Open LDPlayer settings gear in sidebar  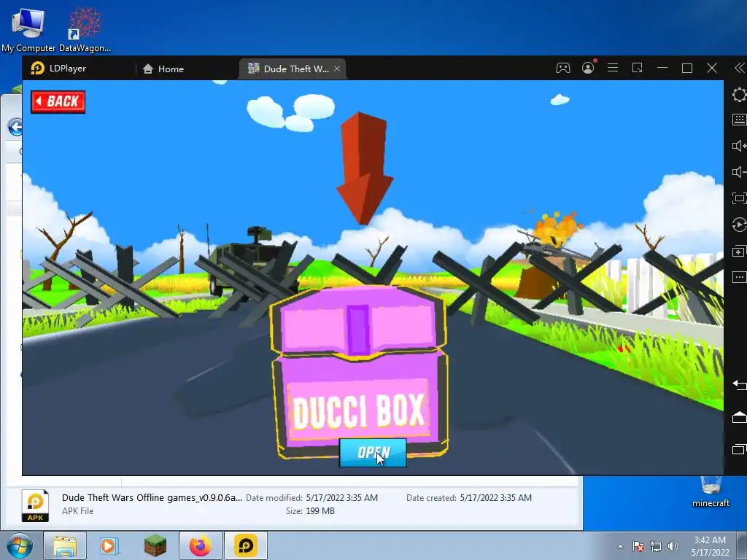(740, 94)
